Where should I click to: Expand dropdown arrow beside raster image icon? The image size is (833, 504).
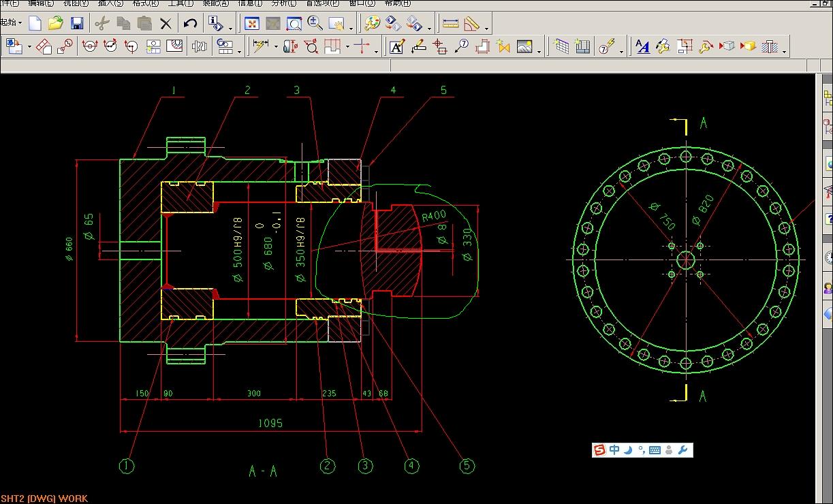(x=539, y=51)
